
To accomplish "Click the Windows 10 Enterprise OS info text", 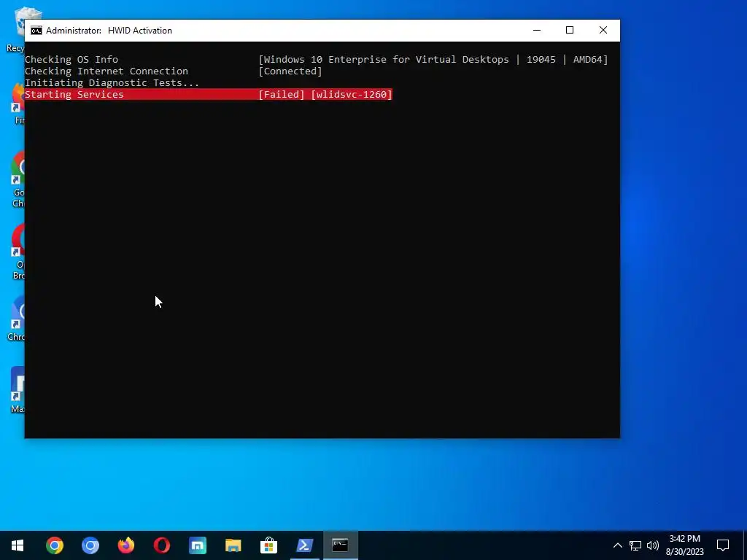I will coord(433,60).
